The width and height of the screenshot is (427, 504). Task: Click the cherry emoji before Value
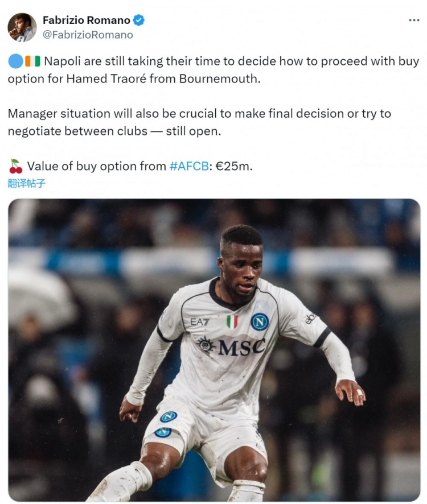[15, 166]
